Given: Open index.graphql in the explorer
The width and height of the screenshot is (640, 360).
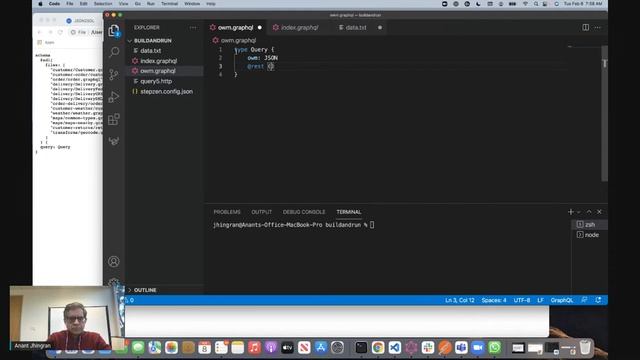Looking at the screenshot, I should click(158, 61).
